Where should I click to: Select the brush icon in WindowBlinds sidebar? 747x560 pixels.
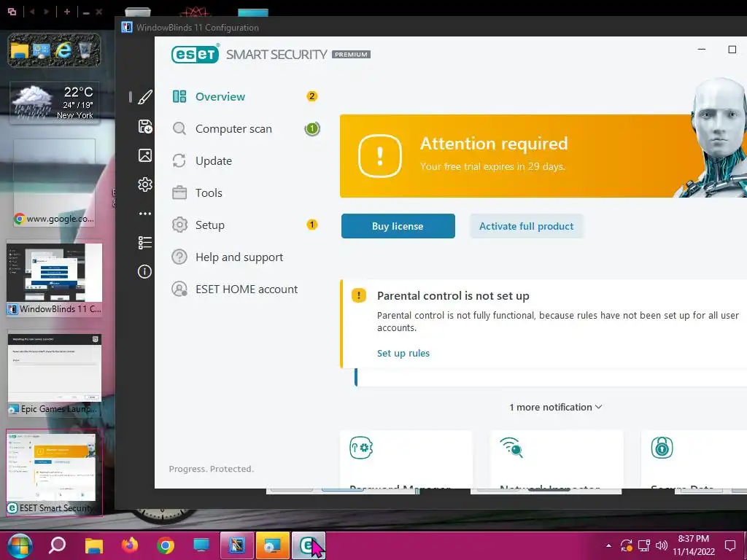[x=145, y=97]
